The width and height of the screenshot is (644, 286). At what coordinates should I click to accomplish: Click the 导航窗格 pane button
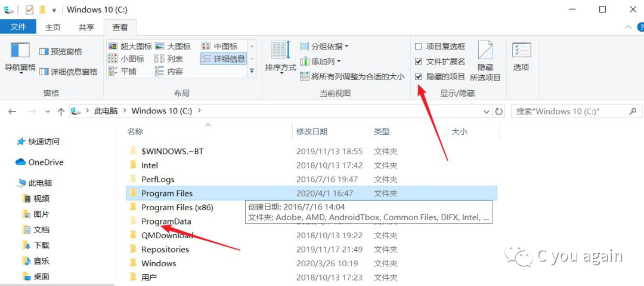(20, 57)
